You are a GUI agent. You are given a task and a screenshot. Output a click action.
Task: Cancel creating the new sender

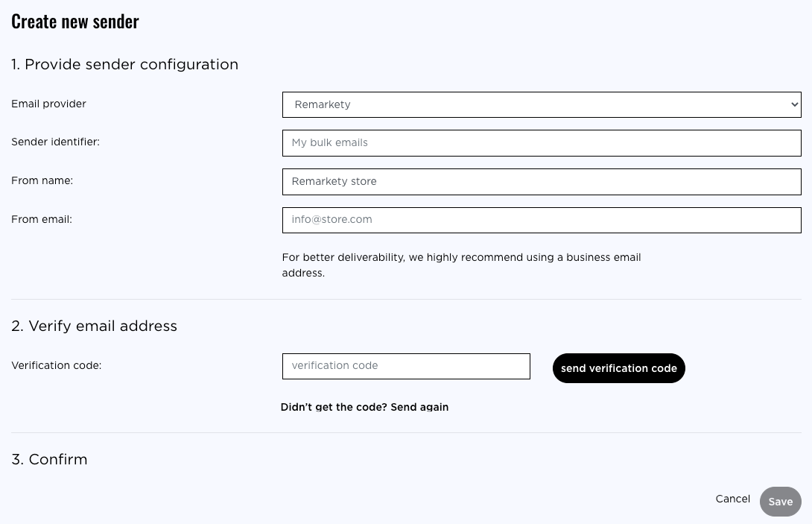[x=733, y=499]
